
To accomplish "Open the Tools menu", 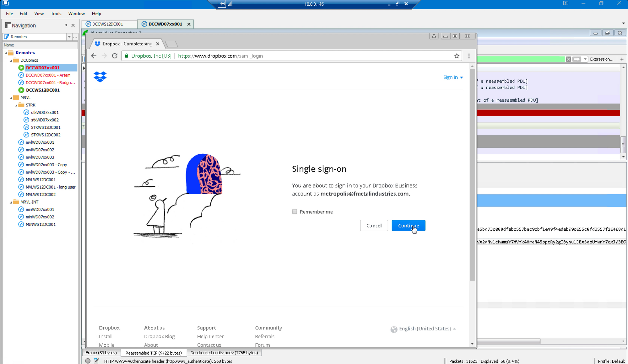I will pos(56,13).
